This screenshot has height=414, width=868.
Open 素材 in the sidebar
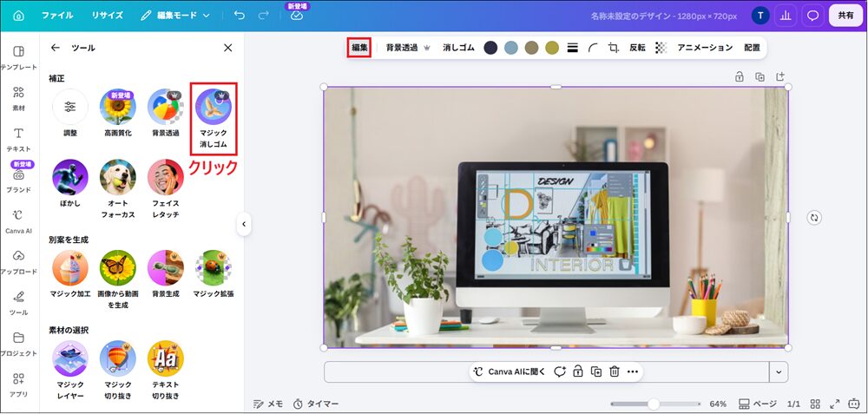[x=19, y=99]
